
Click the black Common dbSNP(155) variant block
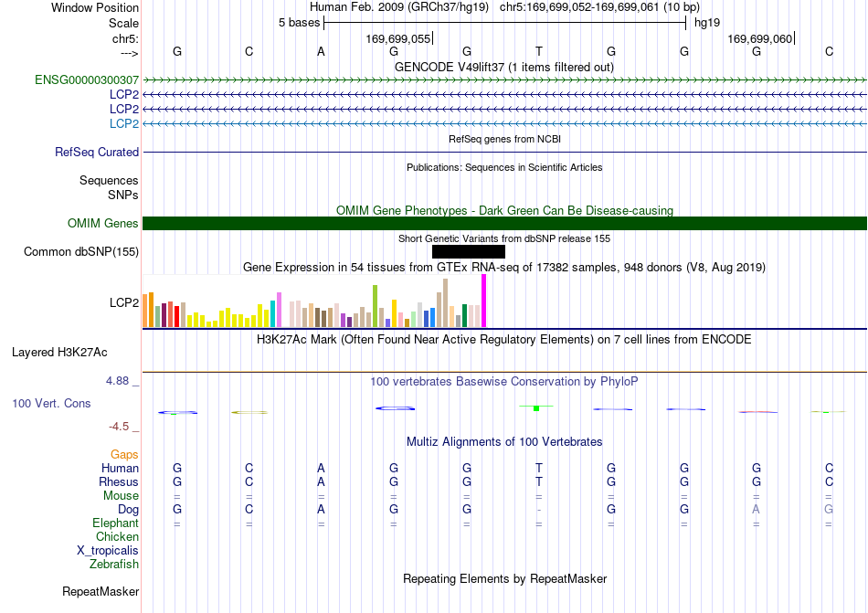click(469, 252)
